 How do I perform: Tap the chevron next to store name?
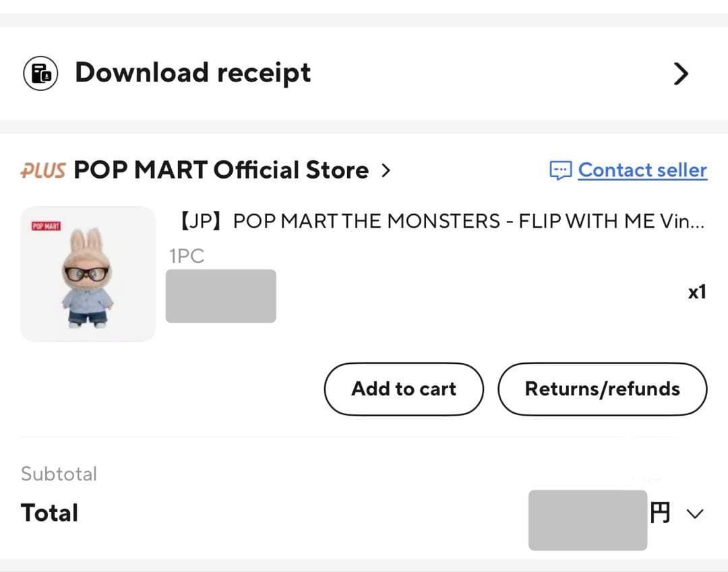coord(386,170)
